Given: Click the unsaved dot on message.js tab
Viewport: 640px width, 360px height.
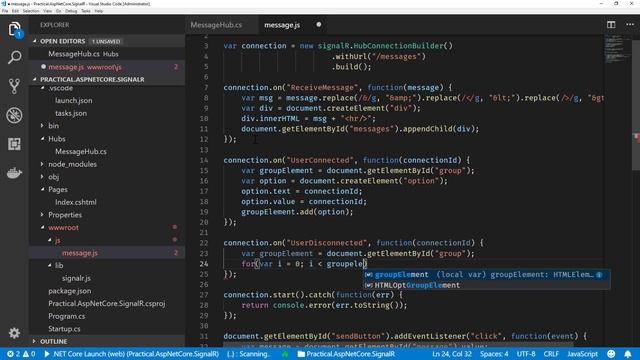Looking at the screenshot, I should tap(318, 24).
